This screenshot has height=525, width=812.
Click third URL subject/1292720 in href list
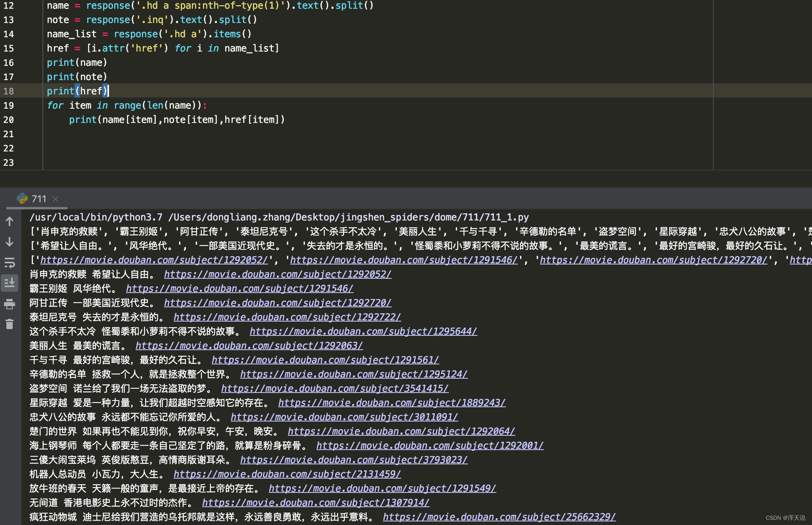click(x=654, y=260)
